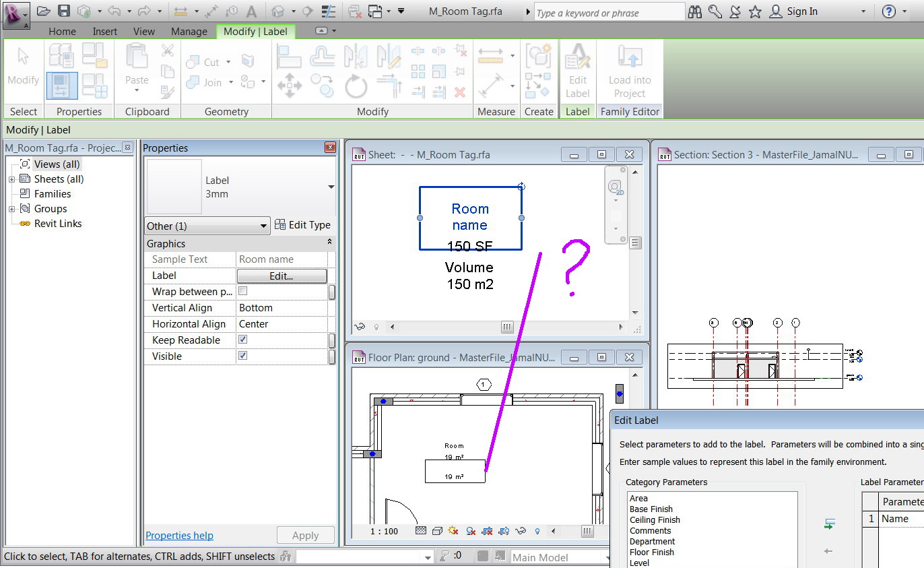Click the favorites star icon
This screenshot has height=568, width=924.
(x=756, y=11)
